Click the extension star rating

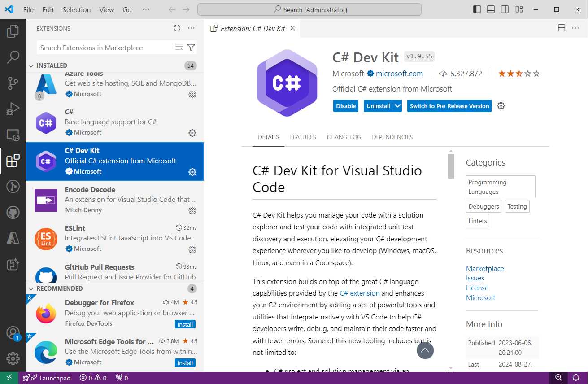(519, 74)
